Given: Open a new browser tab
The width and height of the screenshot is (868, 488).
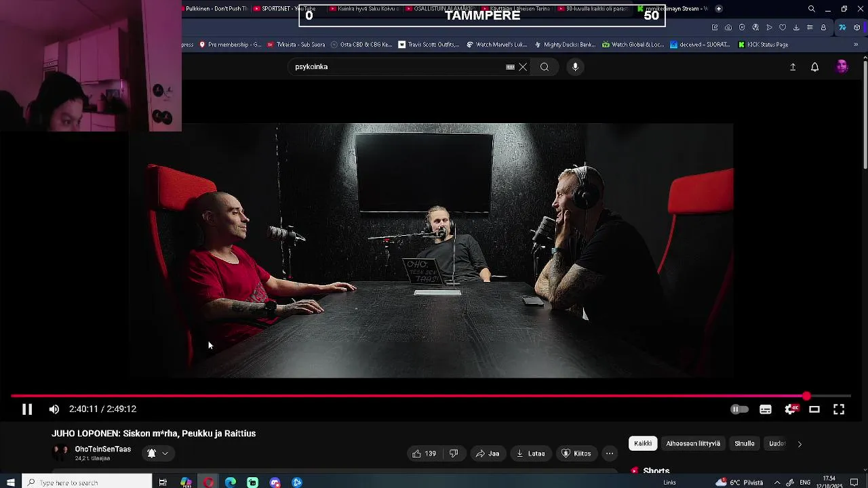Looking at the screenshot, I should (719, 9).
